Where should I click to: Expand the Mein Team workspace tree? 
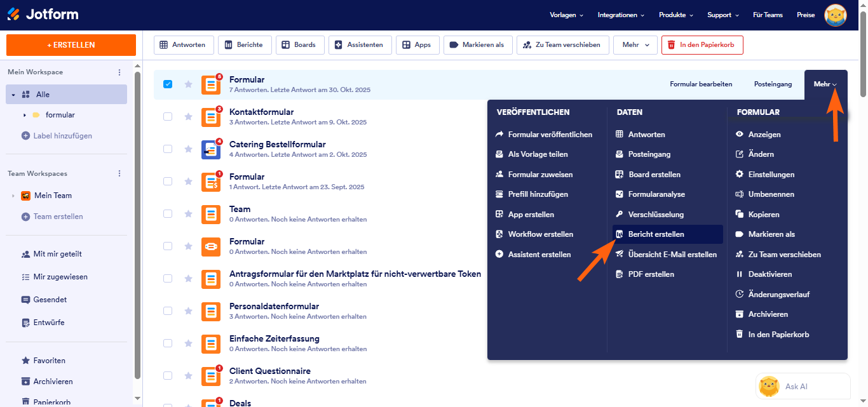13,196
